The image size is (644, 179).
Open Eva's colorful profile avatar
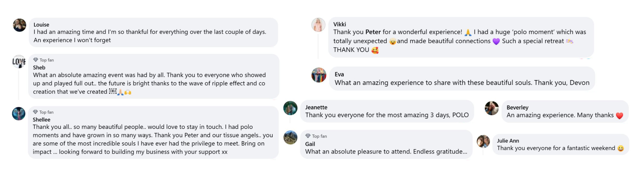pyautogui.click(x=319, y=75)
